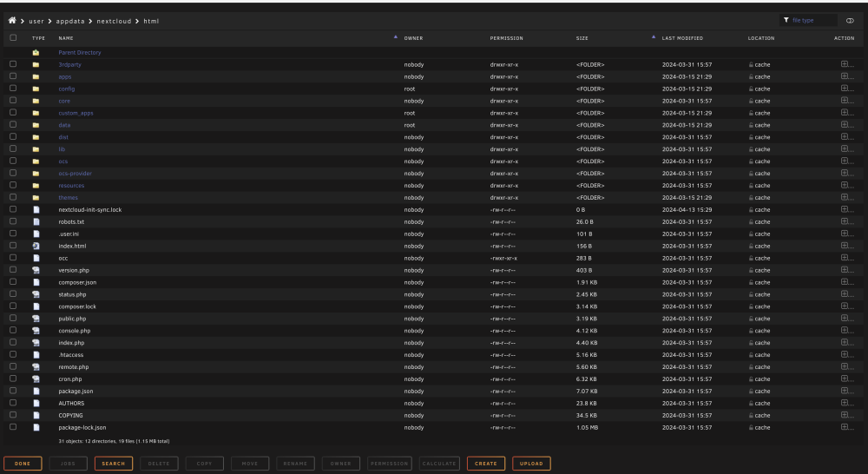Click the folder icon of apps
This screenshot has height=474, width=868.
(36, 76)
